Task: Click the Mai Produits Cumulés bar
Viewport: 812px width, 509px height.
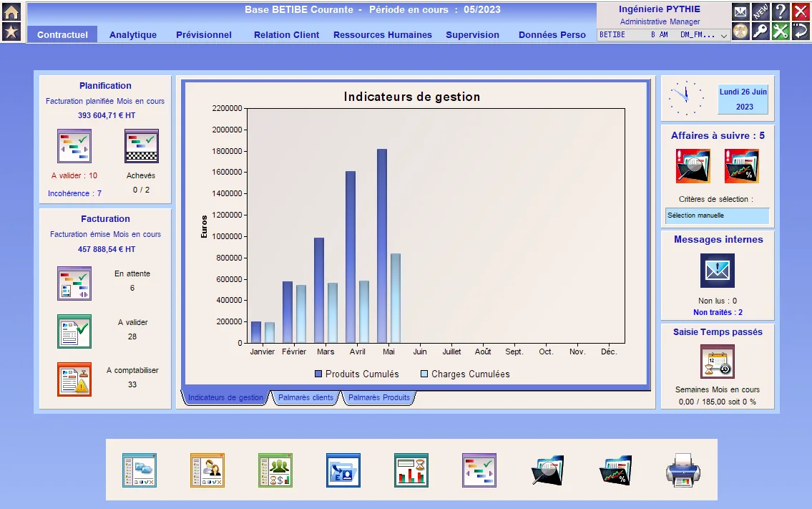Action: pyautogui.click(x=382, y=246)
